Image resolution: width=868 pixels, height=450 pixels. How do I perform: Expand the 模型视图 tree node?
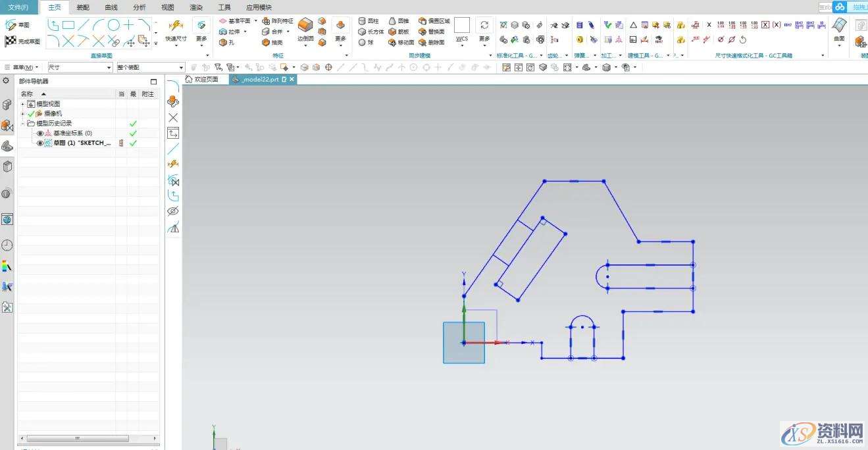tap(23, 104)
